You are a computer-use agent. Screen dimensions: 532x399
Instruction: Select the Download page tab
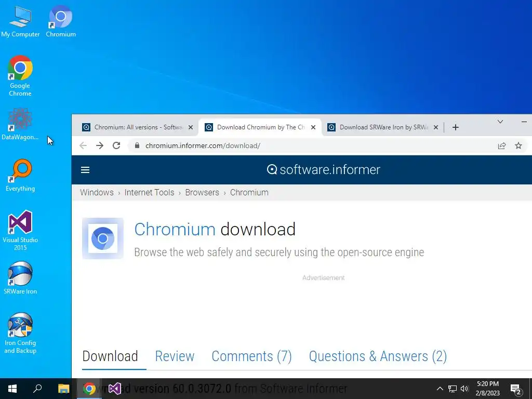tap(110, 356)
